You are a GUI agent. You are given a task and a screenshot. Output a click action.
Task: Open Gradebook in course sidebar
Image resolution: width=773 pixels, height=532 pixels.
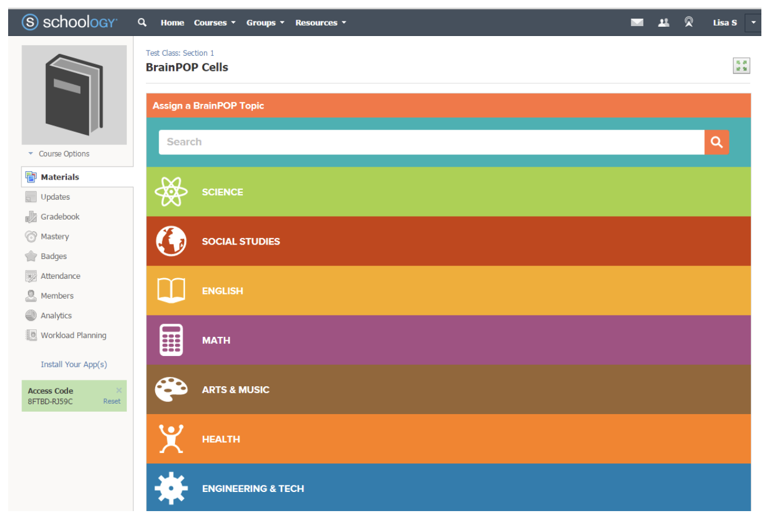(x=60, y=217)
